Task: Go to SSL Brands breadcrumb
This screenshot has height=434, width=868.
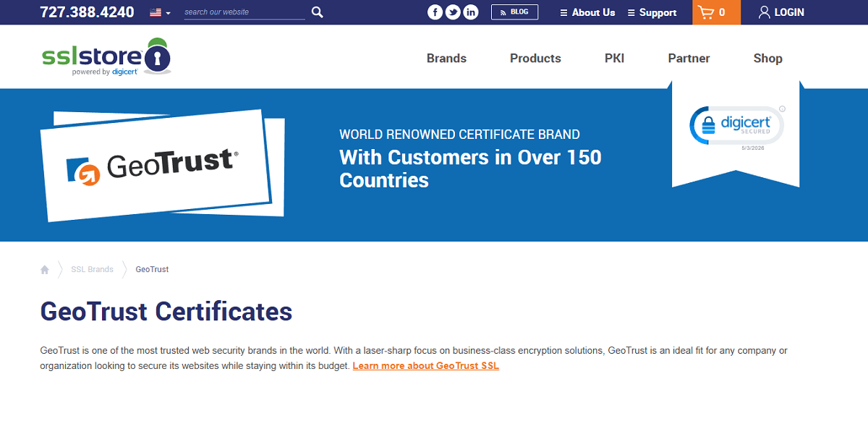Action: click(x=92, y=269)
